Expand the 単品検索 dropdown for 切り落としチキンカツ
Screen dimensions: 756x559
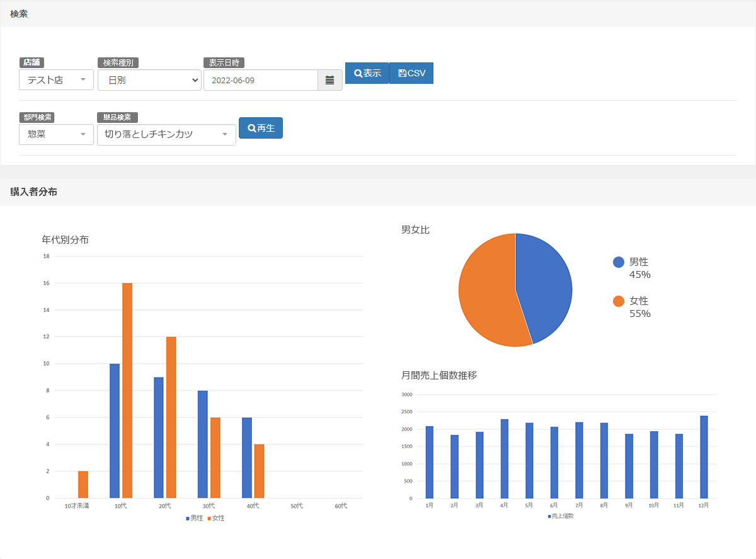tap(166, 134)
